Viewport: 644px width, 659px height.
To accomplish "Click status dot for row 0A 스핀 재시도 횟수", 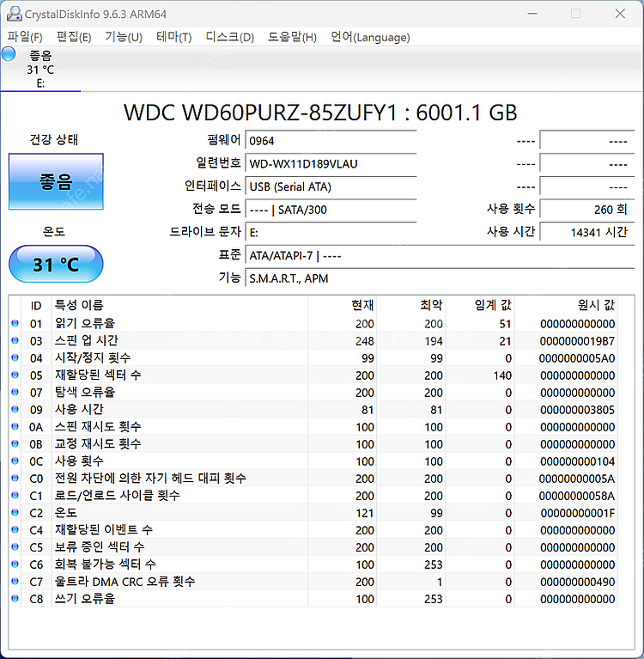I will pos(15,427).
